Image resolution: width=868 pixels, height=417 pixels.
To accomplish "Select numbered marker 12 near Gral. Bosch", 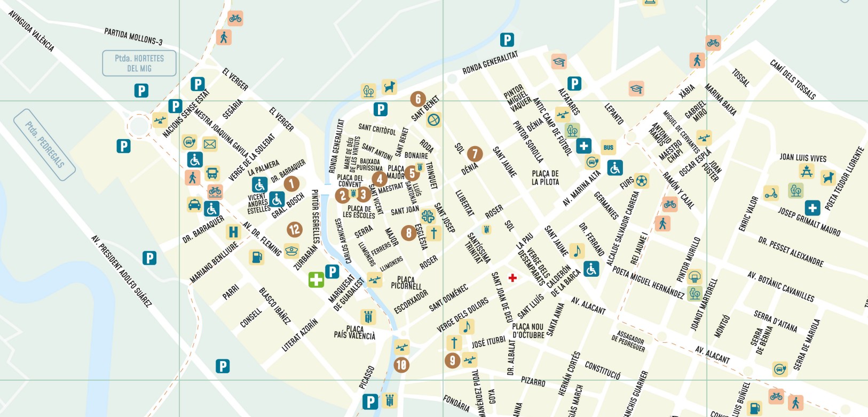I will [294, 229].
